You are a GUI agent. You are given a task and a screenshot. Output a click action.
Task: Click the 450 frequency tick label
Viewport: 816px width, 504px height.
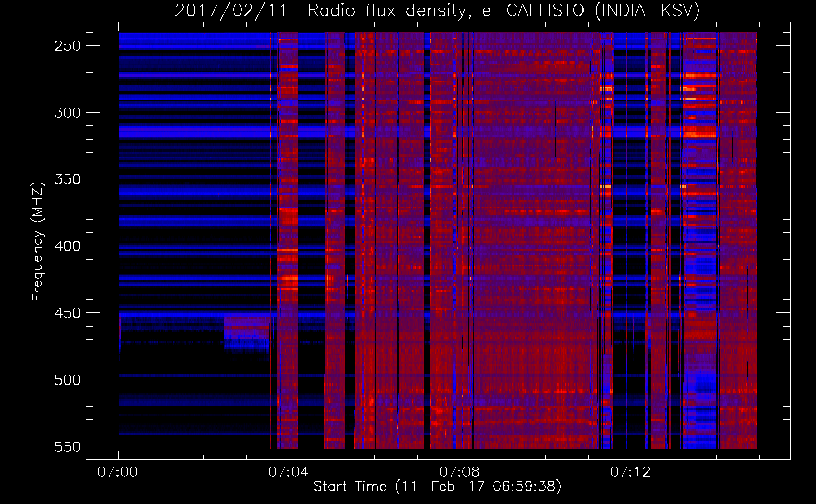(68, 313)
